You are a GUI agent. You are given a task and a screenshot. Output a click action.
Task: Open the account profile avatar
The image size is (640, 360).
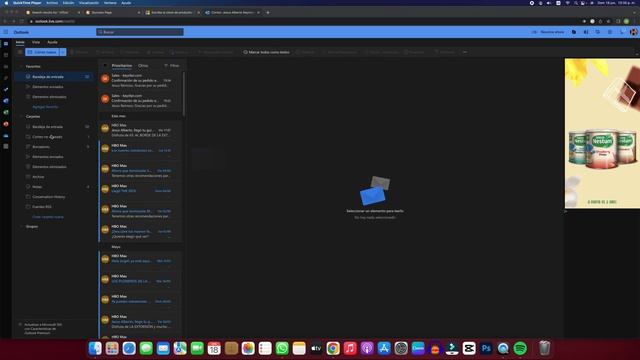[633, 32]
